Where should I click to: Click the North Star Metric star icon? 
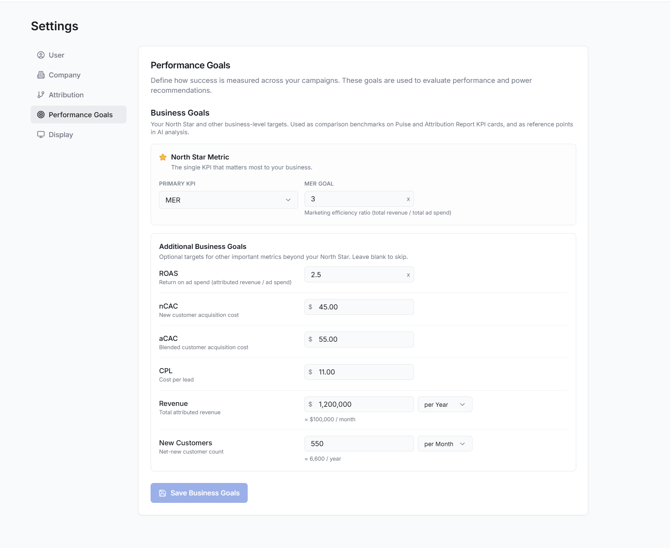(163, 157)
